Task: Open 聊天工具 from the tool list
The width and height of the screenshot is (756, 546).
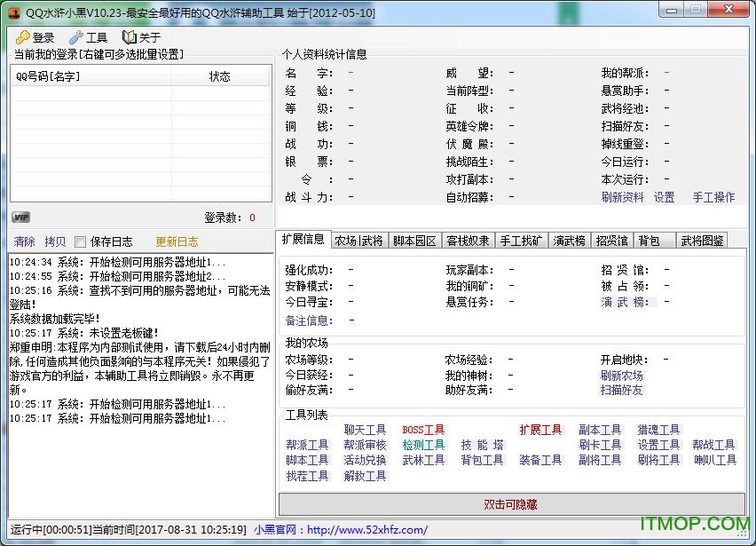Action: [365, 430]
